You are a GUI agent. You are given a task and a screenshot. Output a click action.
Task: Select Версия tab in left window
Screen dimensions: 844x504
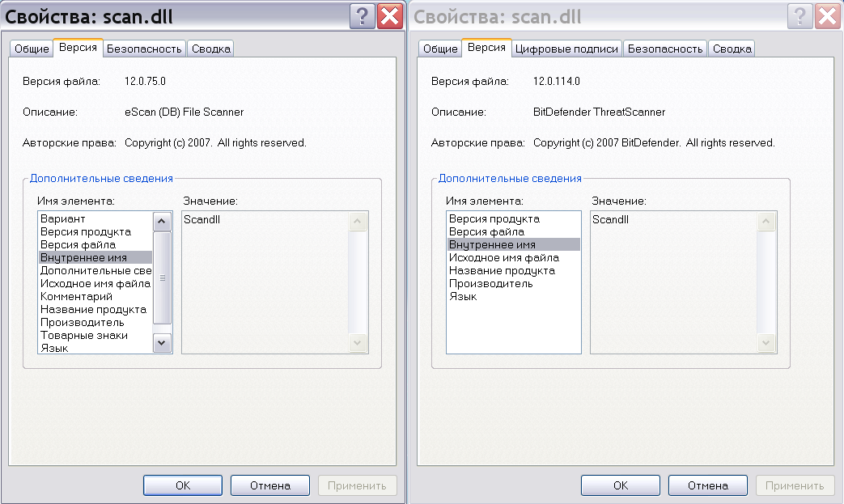tap(78, 48)
